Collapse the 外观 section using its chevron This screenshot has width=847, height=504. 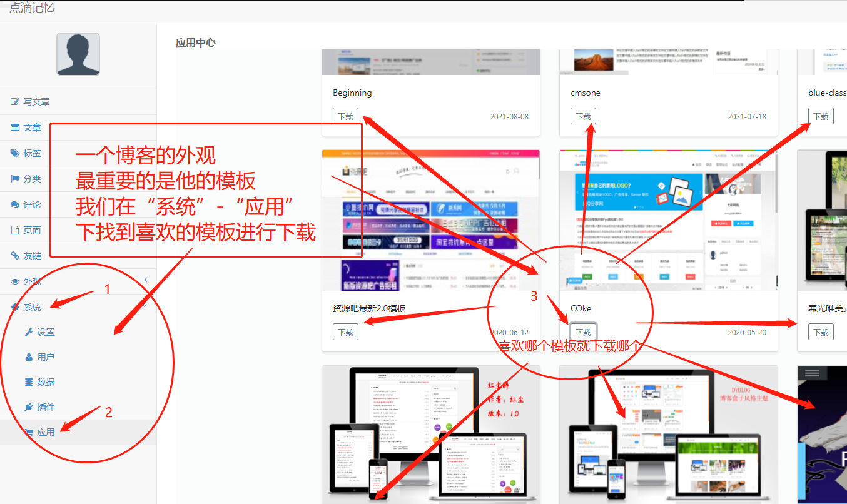pyautogui.click(x=145, y=280)
